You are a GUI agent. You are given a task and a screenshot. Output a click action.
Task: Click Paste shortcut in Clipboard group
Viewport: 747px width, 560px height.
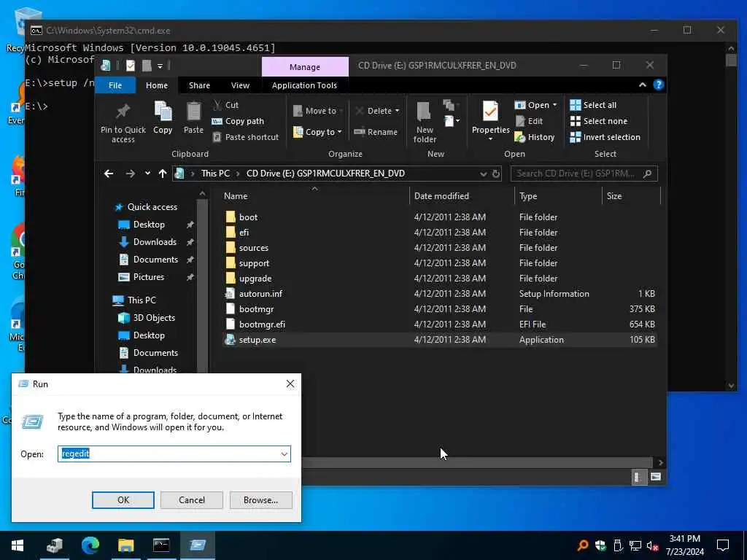point(245,137)
